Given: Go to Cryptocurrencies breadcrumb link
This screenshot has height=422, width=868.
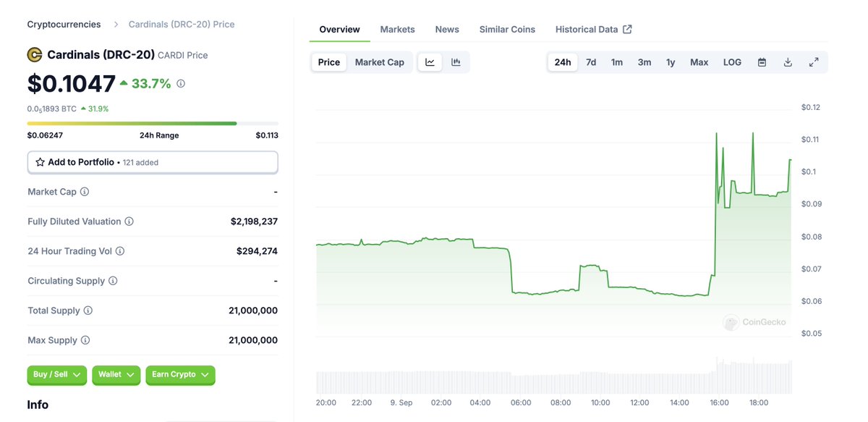Looking at the screenshot, I should point(64,25).
